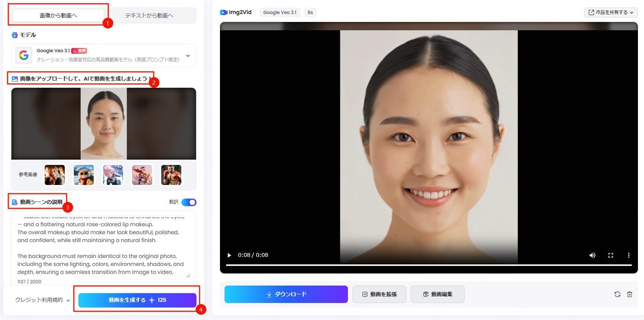Select the boxer reference image
The width and height of the screenshot is (644, 320).
[171, 175]
